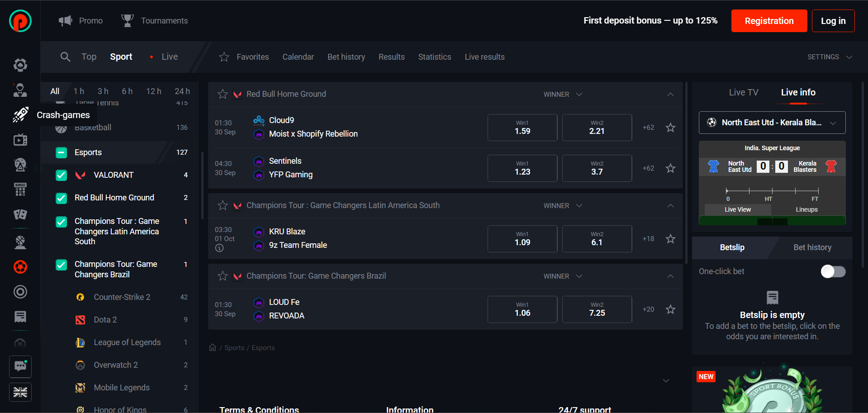The width and height of the screenshot is (868, 413).
Task: Open the live chat support icon
Action: pos(20,366)
